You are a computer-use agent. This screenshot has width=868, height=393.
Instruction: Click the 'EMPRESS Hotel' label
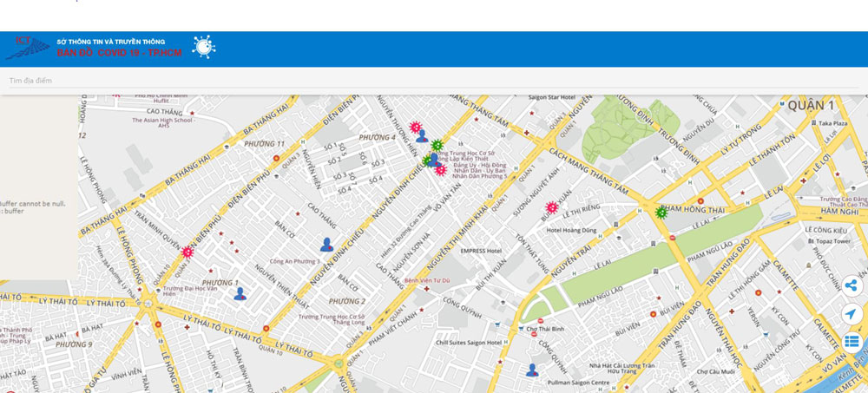[x=481, y=251]
